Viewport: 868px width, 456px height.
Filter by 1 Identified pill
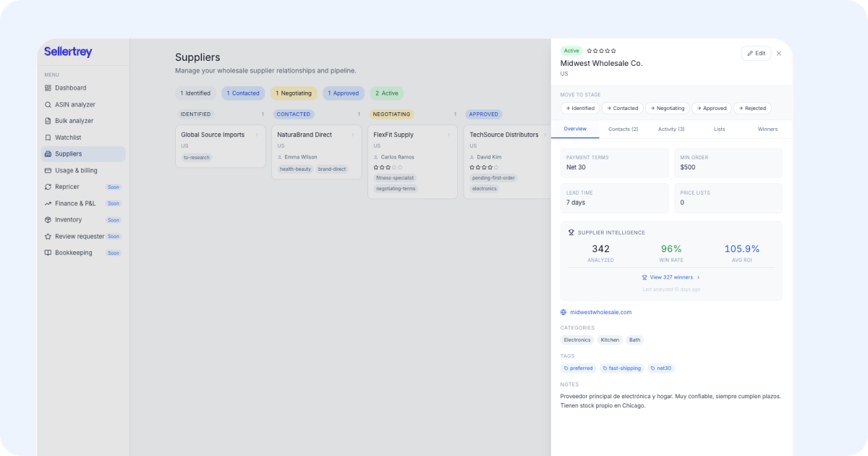(195, 93)
